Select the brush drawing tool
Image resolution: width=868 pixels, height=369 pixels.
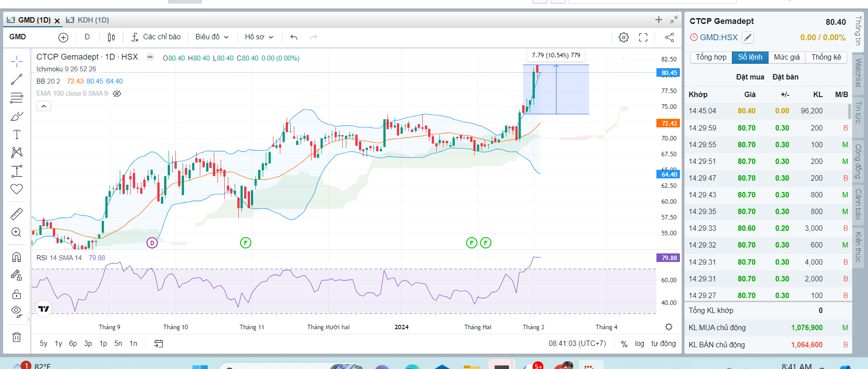[17, 116]
